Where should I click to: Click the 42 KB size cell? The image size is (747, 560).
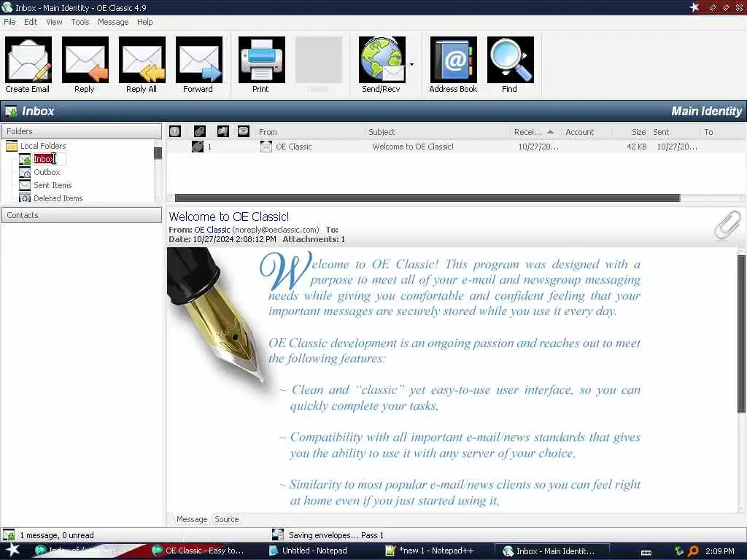click(636, 147)
